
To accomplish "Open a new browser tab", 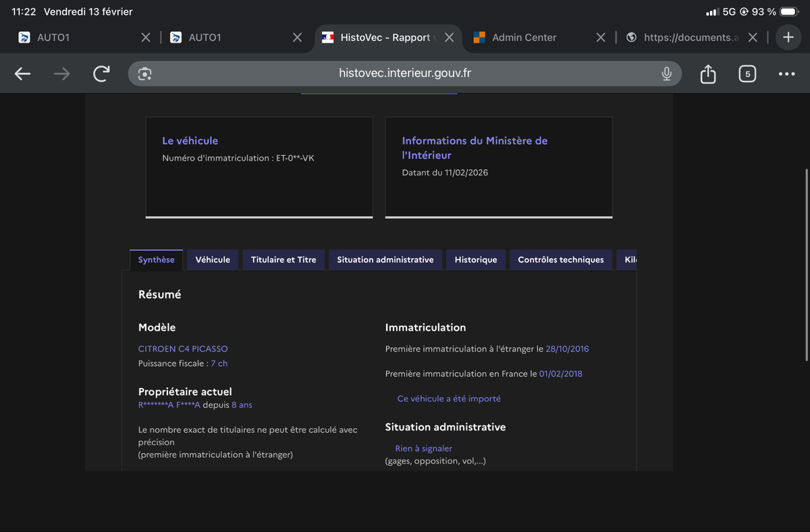I will tap(788, 38).
